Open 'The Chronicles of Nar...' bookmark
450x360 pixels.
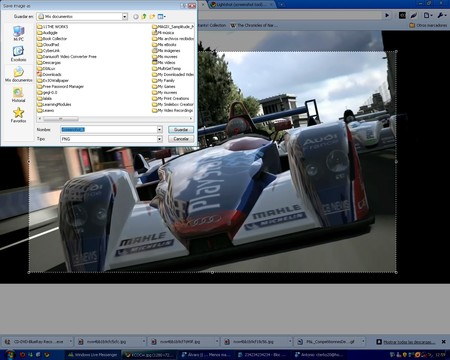coord(254,25)
